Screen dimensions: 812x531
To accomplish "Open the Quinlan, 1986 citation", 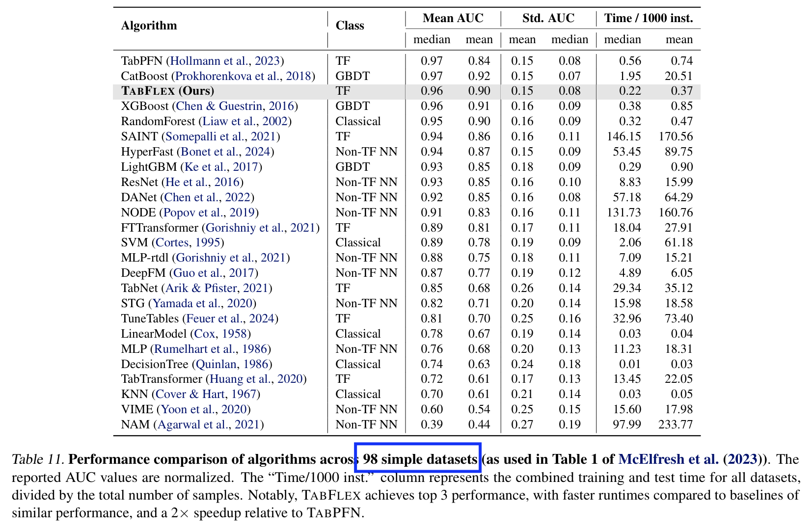I will click(x=233, y=364).
